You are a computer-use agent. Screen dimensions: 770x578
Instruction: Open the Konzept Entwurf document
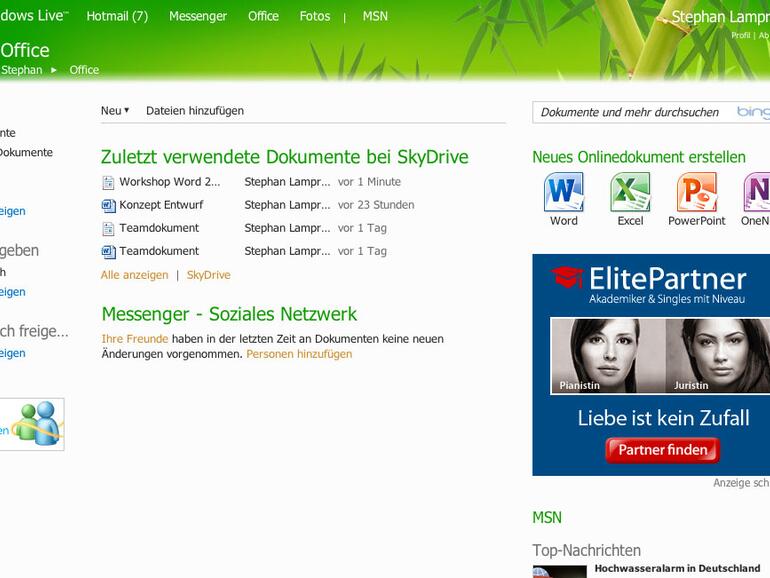(x=161, y=205)
